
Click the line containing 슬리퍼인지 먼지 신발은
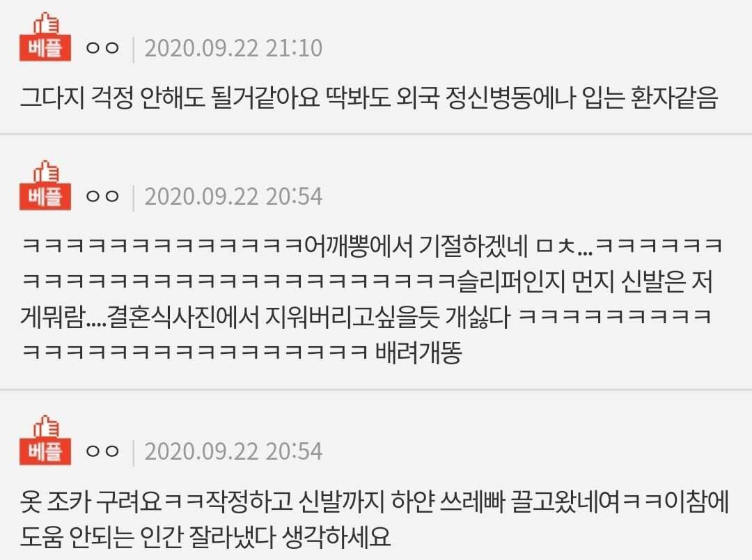(x=368, y=281)
